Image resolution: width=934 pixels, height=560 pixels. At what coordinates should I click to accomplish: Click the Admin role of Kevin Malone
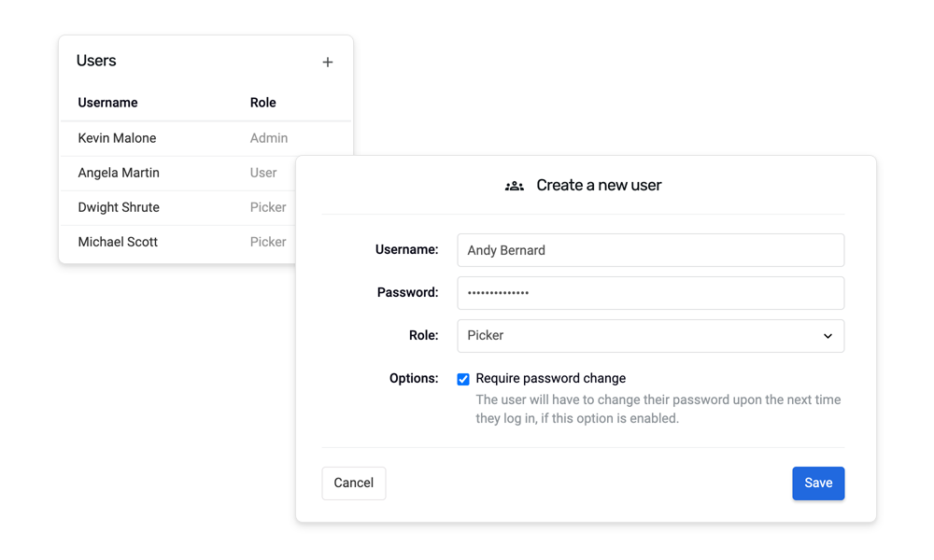(269, 138)
